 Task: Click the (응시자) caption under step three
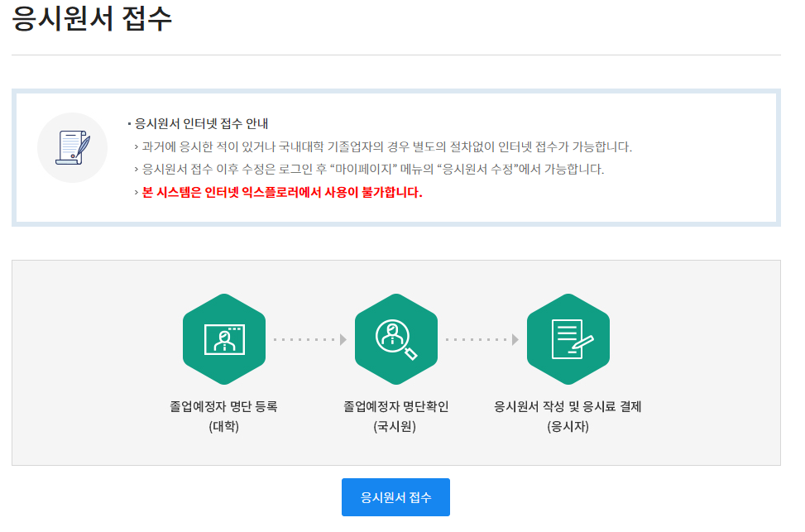click(x=568, y=427)
